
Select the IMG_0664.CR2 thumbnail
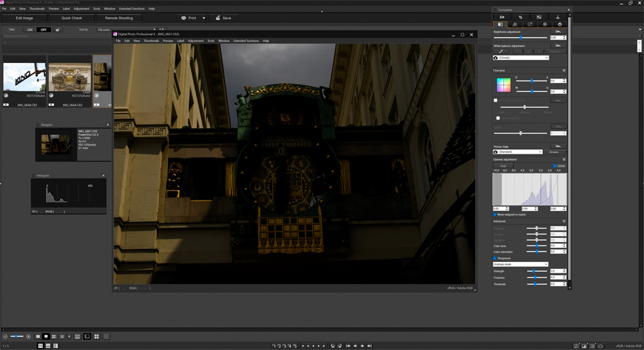coord(70,81)
